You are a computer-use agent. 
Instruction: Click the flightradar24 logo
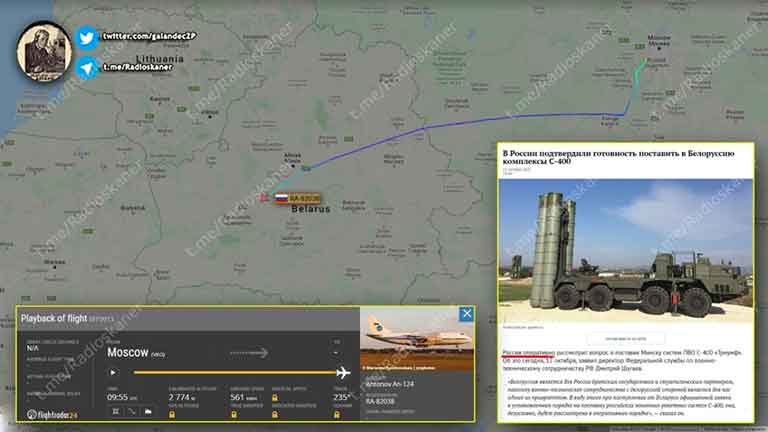click(x=52, y=415)
